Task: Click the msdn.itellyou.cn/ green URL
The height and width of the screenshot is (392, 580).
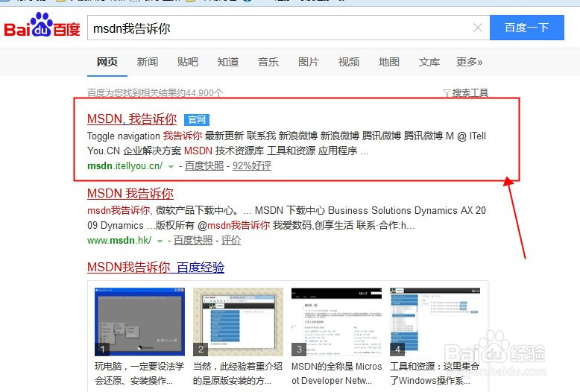Action: tap(125, 166)
